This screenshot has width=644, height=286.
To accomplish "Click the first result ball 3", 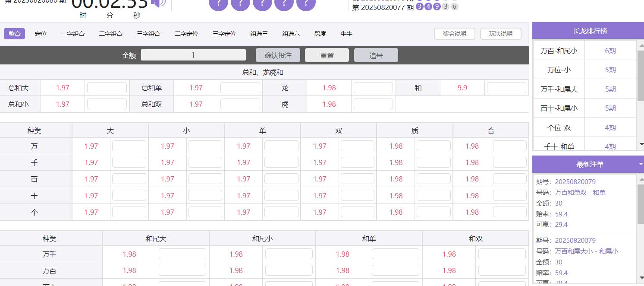I will (x=420, y=7).
